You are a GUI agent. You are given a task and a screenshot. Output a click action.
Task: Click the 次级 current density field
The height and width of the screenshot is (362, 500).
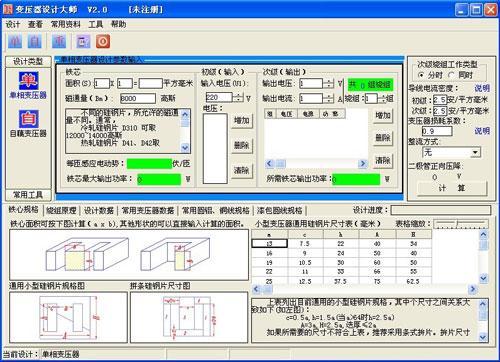coord(440,110)
